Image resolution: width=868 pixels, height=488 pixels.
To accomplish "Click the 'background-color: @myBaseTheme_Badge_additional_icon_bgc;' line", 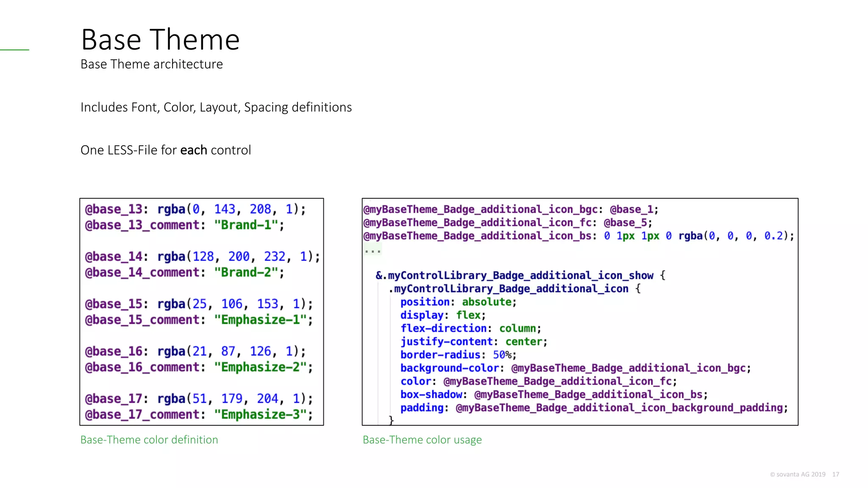I will pos(576,368).
